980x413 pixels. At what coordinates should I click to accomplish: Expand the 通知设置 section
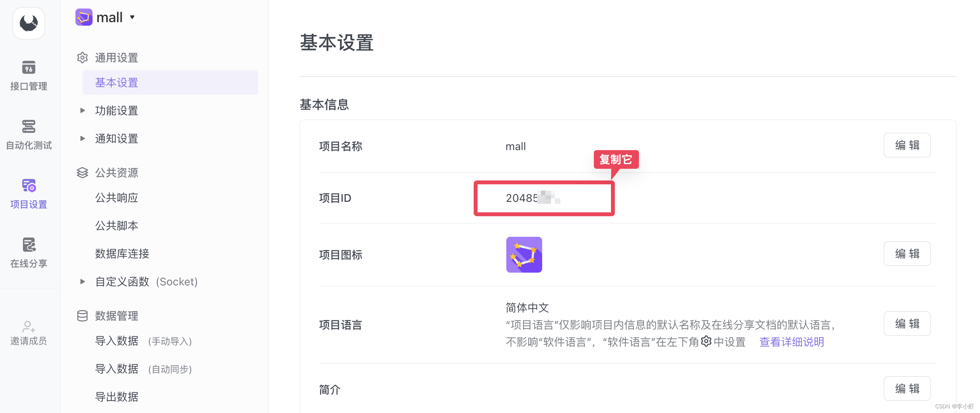(x=82, y=138)
